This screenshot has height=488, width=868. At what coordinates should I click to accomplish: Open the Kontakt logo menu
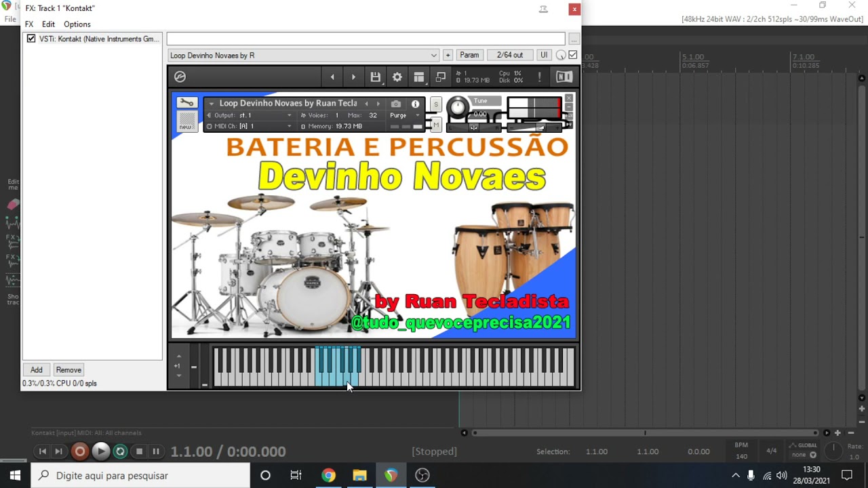(180, 77)
